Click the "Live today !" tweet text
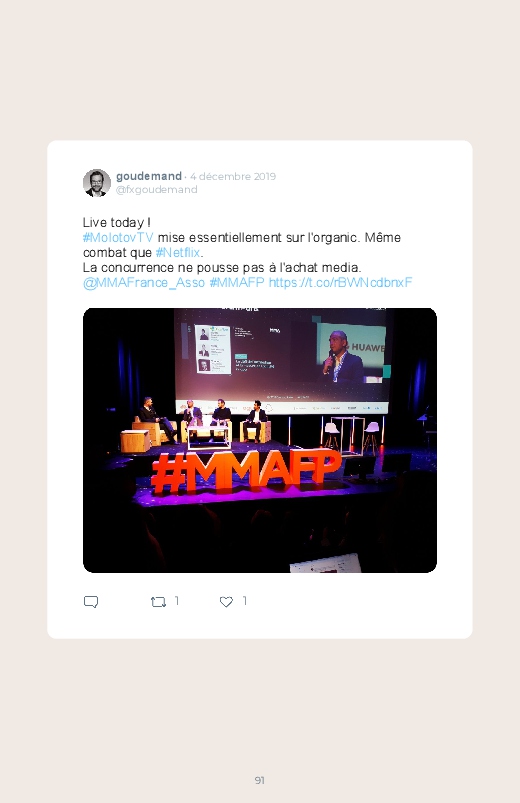520x803 pixels. (x=116, y=223)
